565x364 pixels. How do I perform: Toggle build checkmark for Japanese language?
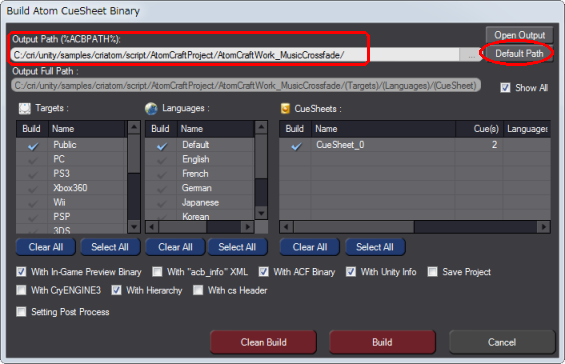tap(162, 203)
